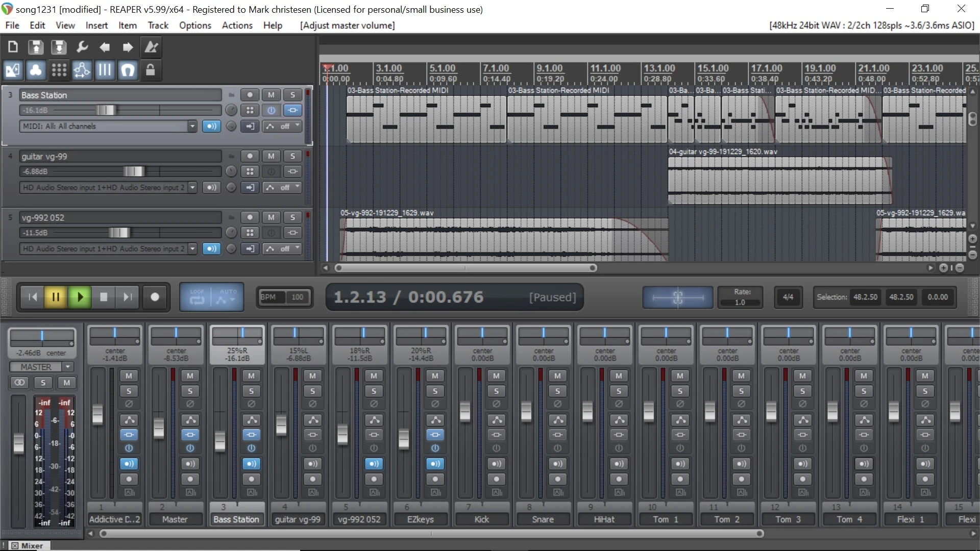Expand the MASTER dropdown arrow

(67, 367)
